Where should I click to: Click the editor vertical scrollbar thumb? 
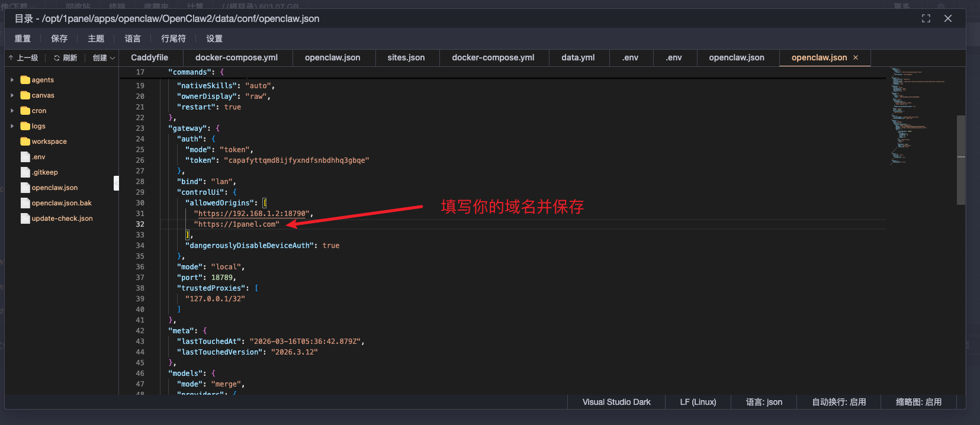coord(961,160)
